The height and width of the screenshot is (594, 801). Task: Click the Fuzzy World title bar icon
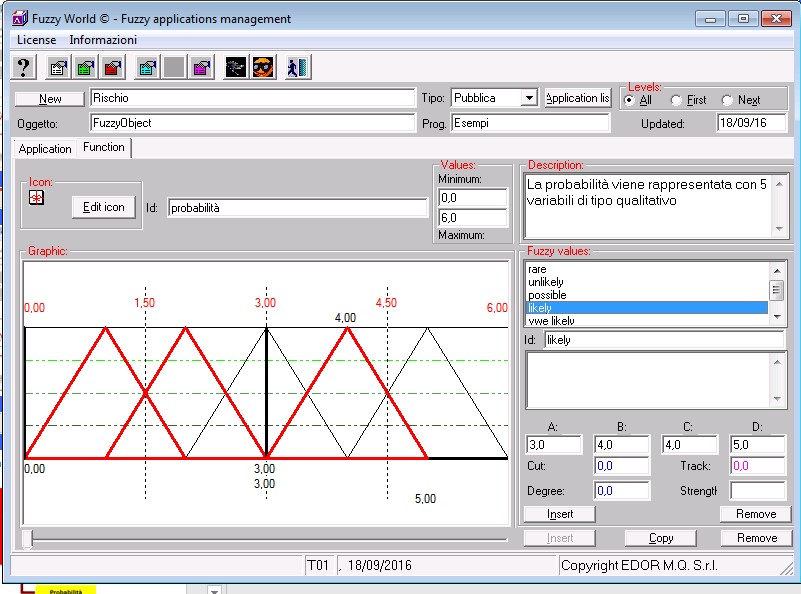pyautogui.click(x=20, y=19)
